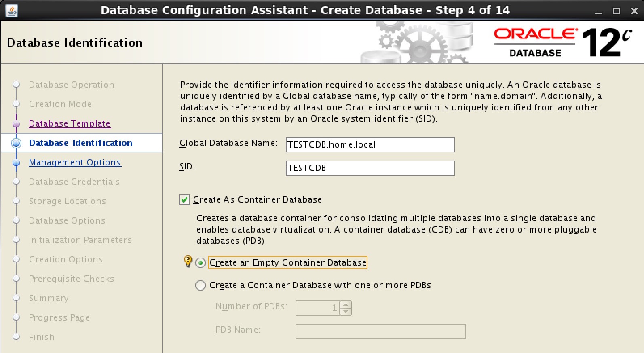Viewport: 644px width, 353px height.
Task: Increase the Number of PDBs spinner
Action: [x=346, y=304]
